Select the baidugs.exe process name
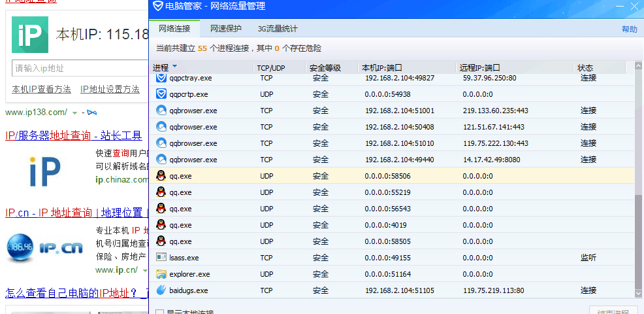The image size is (644, 314). pyautogui.click(x=189, y=290)
